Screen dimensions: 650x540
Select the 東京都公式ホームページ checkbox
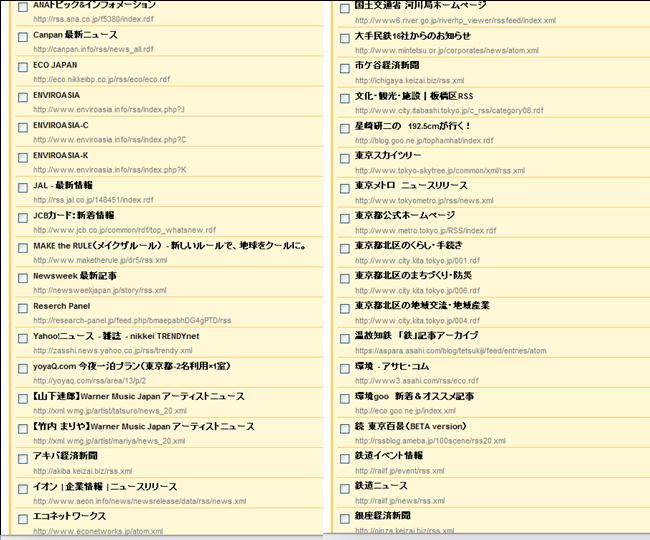coord(345,218)
